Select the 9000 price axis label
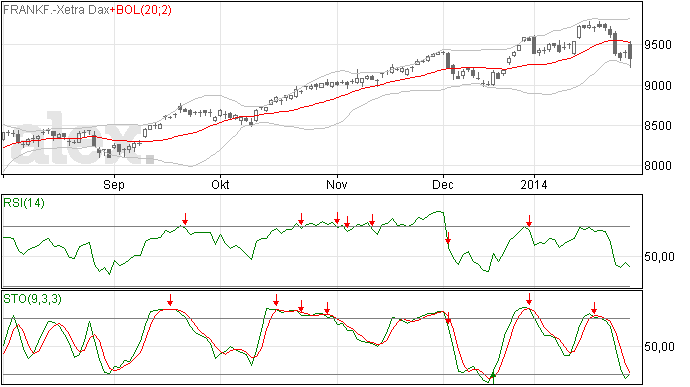Viewport: 690px width, 387px height. 658,85
